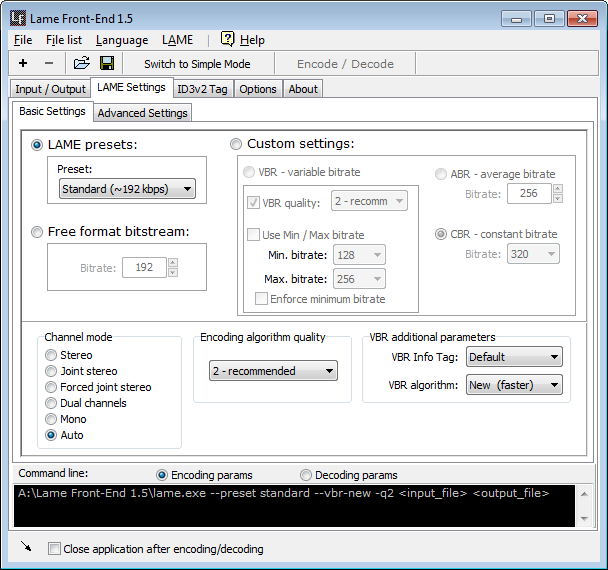
Task: Click the minus icon to remove files
Action: coord(49,63)
